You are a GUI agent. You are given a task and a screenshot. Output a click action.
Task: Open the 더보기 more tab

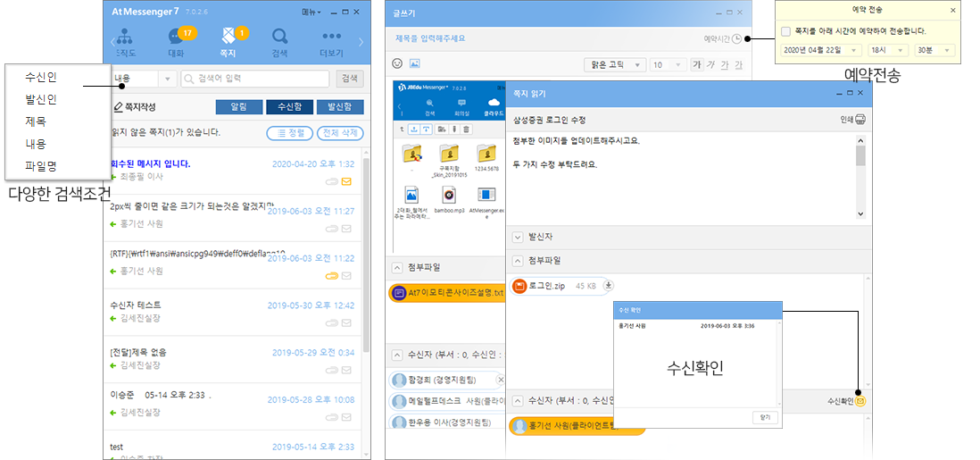331,42
